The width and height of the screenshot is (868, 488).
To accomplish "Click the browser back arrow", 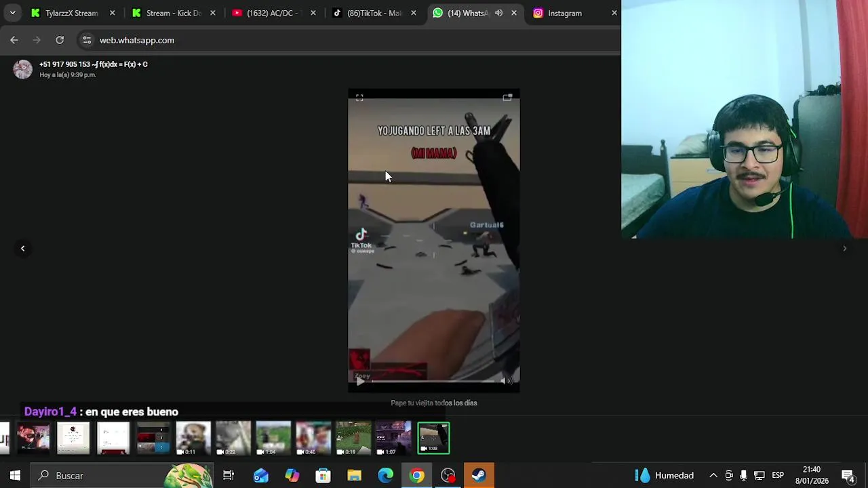I will click(14, 41).
